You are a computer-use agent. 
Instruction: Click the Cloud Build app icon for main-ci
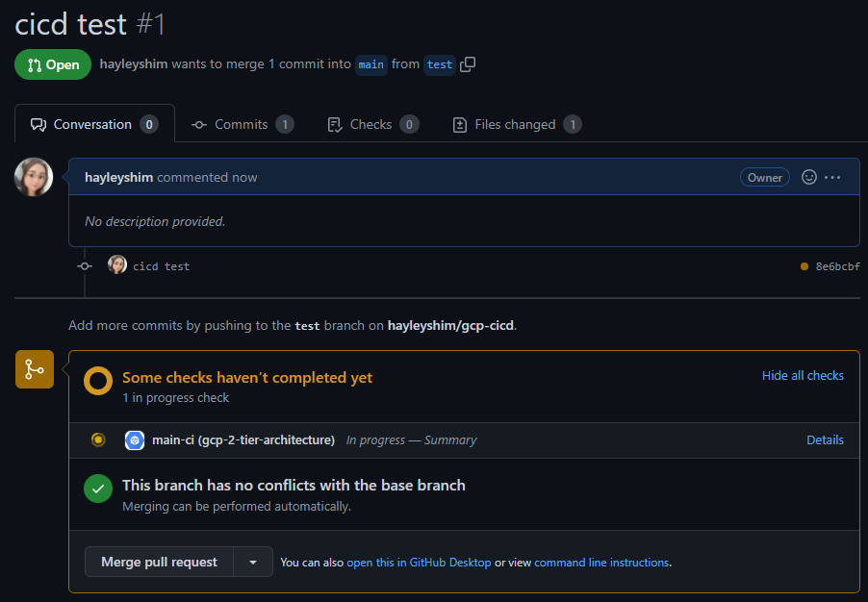135,439
